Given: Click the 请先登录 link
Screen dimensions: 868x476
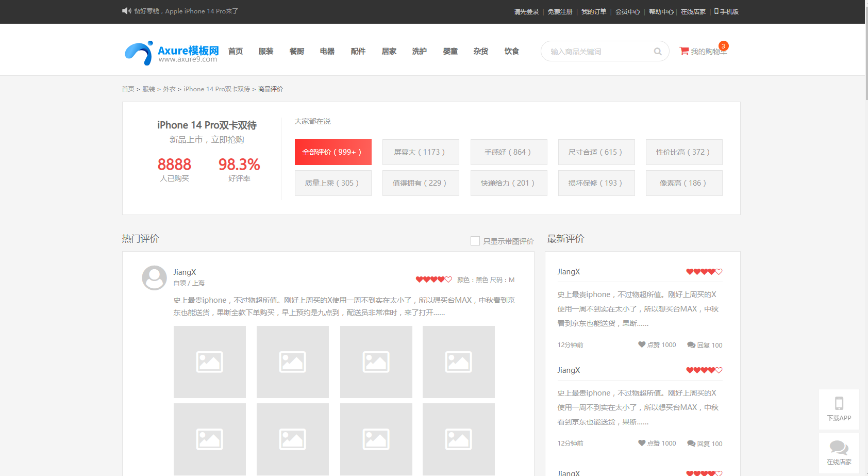Looking at the screenshot, I should (x=526, y=11).
